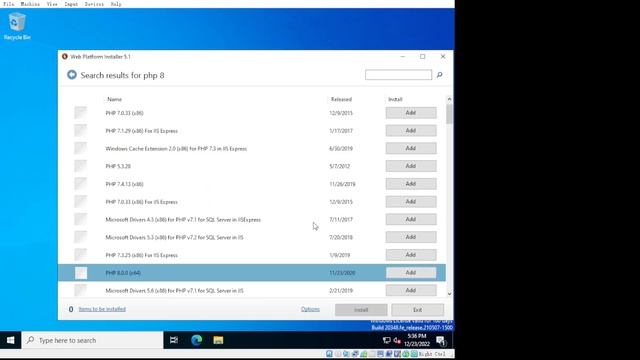
Task: Click the search box in Web Platform Installer
Action: pos(398,75)
